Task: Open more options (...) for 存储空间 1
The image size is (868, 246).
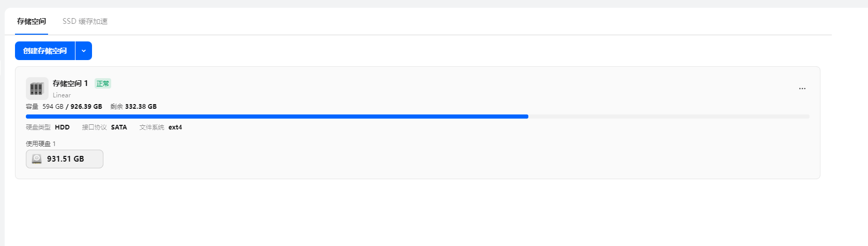Action: pos(802,89)
